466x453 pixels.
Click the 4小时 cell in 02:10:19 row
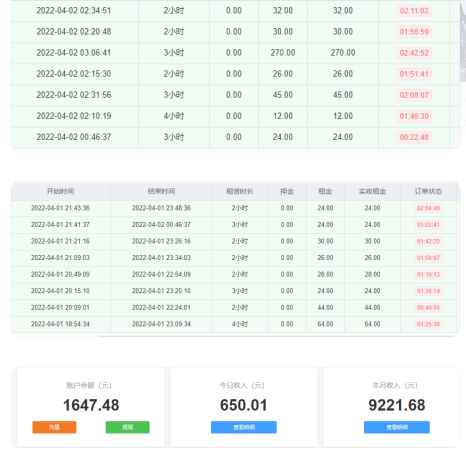point(173,116)
